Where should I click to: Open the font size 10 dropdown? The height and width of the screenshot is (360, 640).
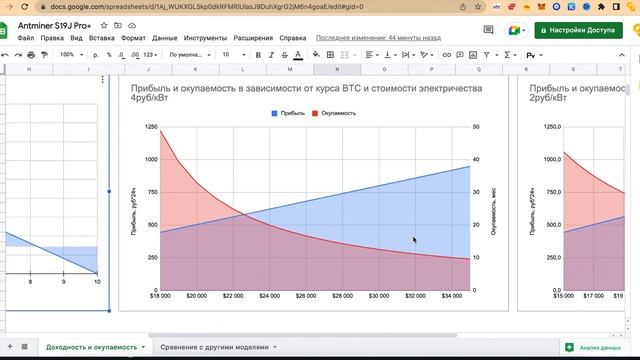click(234, 55)
